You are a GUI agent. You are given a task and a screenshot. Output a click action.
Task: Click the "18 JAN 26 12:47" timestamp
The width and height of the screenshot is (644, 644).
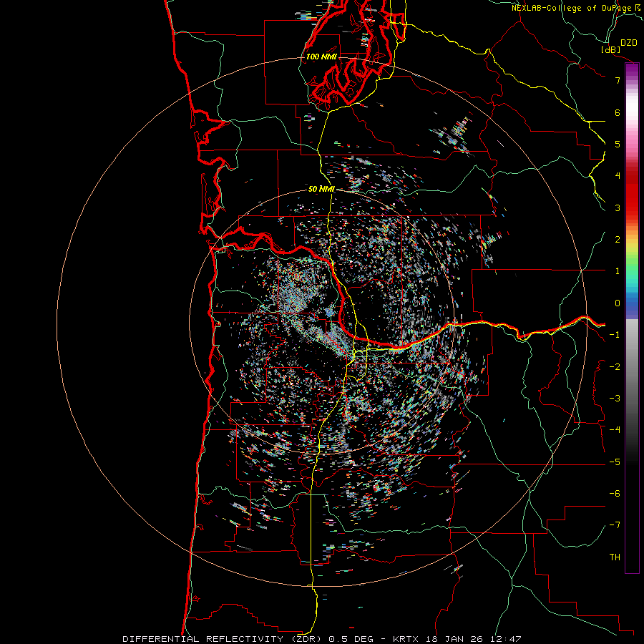[x=472, y=639]
